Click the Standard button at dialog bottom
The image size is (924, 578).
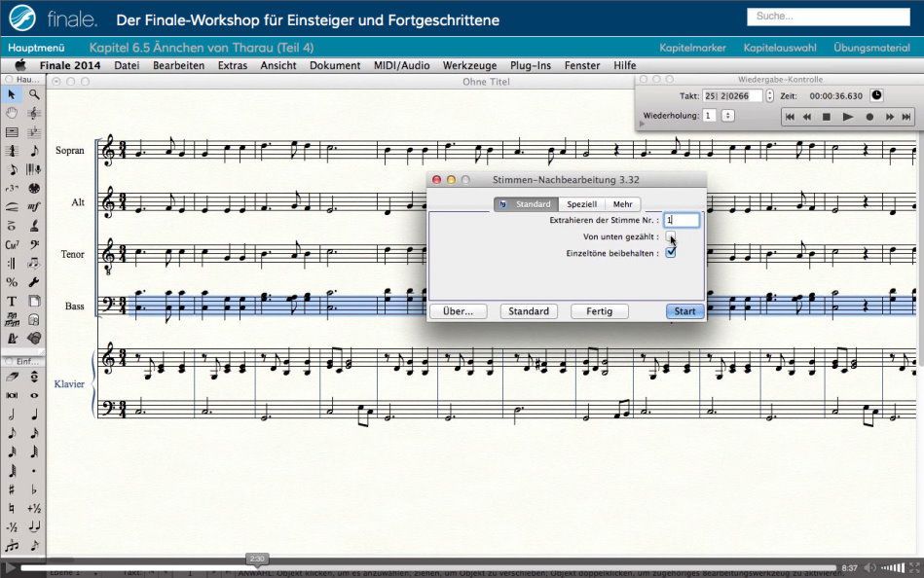coord(529,311)
